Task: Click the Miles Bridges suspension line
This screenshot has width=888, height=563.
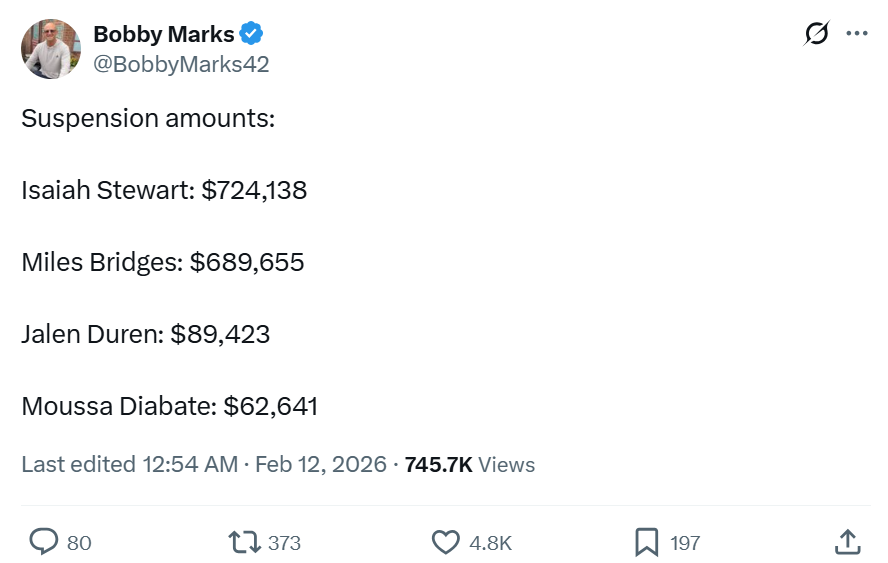Action: [x=163, y=262]
